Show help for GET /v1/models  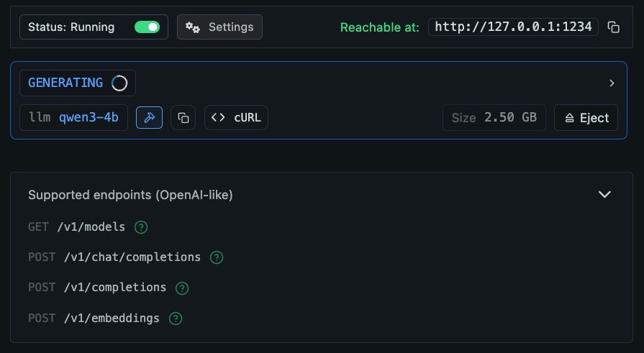(141, 227)
